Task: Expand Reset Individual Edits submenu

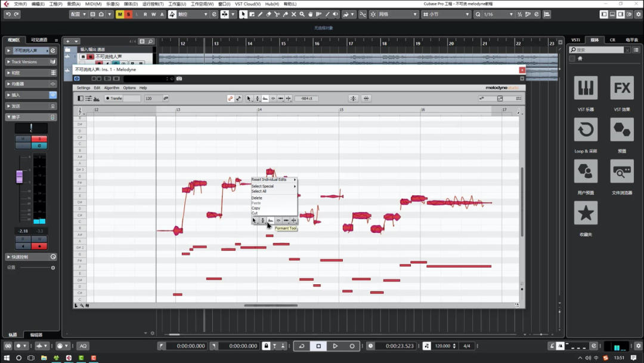Action: (x=273, y=180)
